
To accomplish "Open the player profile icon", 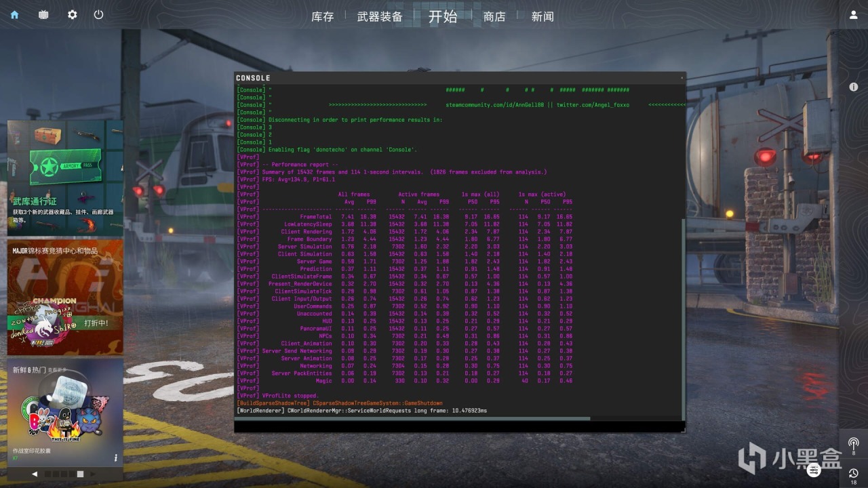I will click(x=853, y=15).
